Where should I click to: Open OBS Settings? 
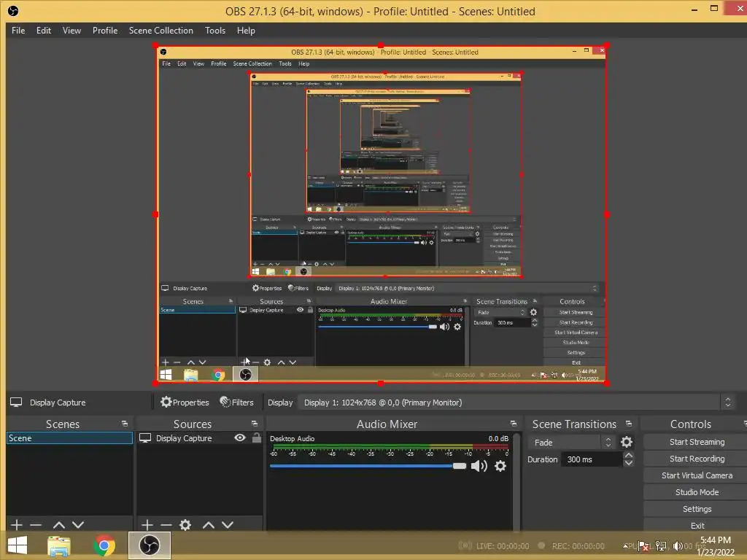697,509
